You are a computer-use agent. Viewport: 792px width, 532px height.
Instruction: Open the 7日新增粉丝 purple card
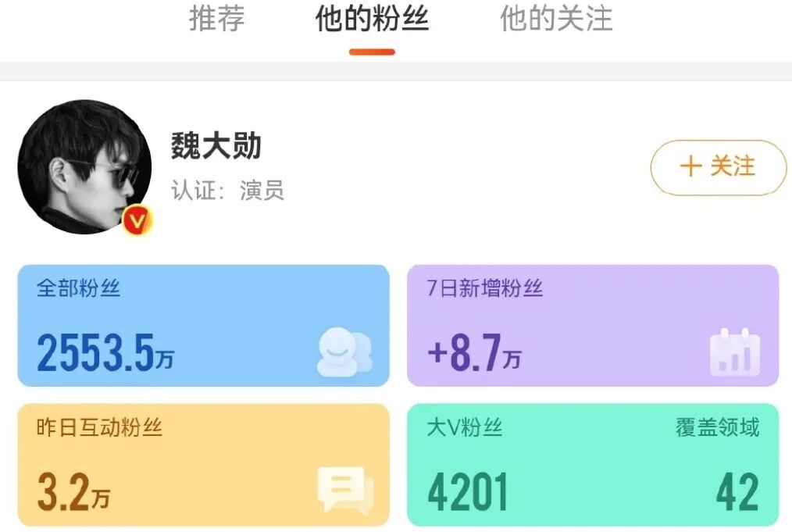[593, 325]
